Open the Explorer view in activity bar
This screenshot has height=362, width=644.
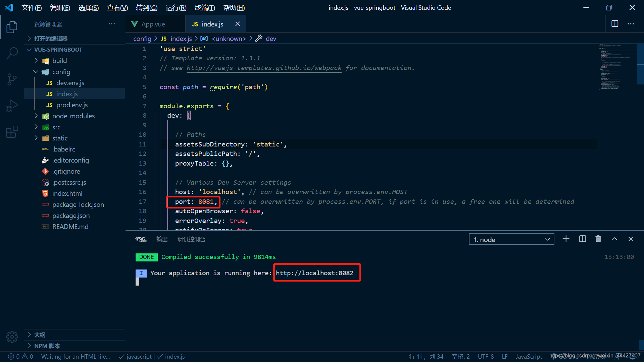[x=12, y=27]
